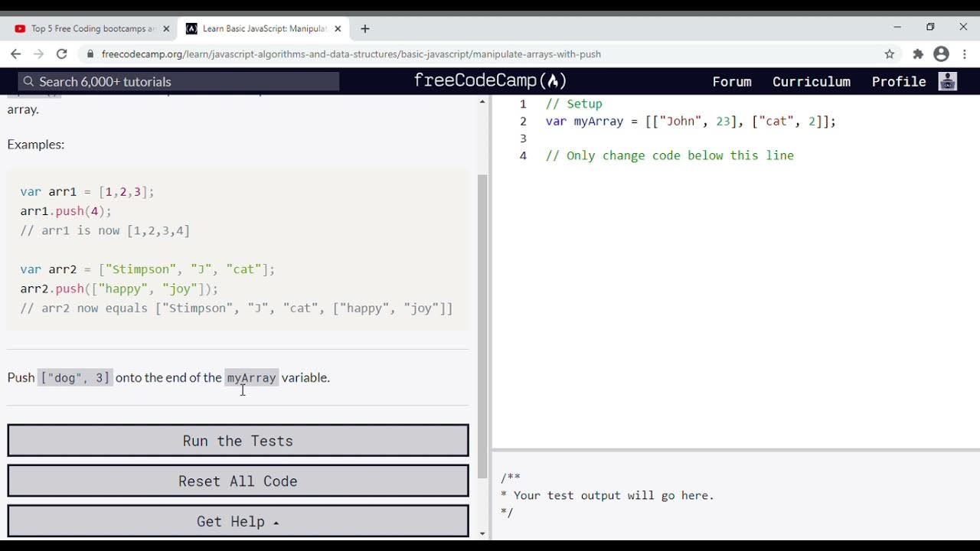Close the YouTube Top 5 bootcamps tab

click(x=166, y=28)
